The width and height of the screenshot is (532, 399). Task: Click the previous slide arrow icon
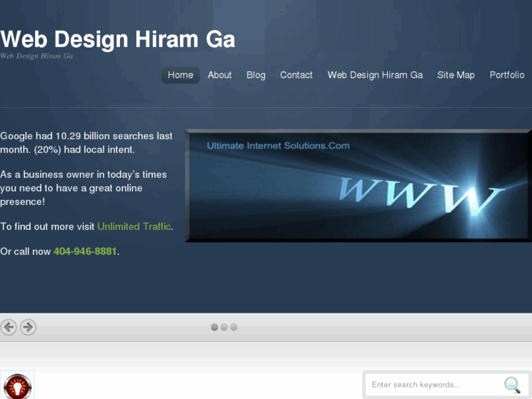pos(9,327)
